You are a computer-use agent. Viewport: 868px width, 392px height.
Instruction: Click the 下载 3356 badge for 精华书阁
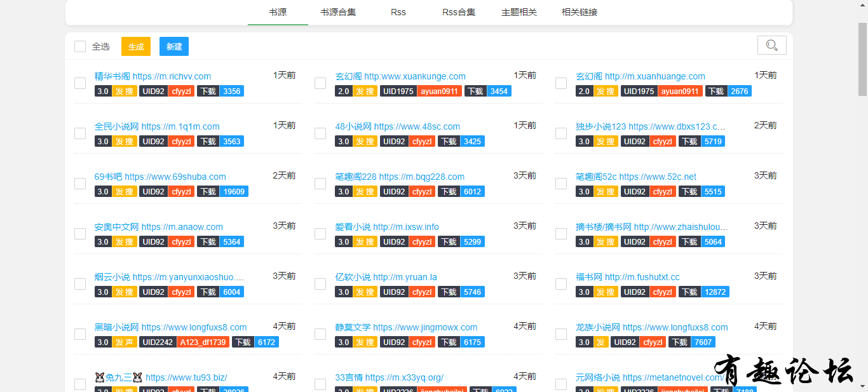tap(220, 91)
